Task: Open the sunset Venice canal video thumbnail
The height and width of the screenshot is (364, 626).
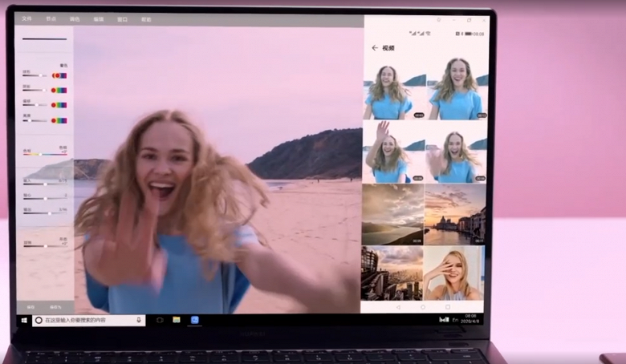Action: click(x=455, y=214)
